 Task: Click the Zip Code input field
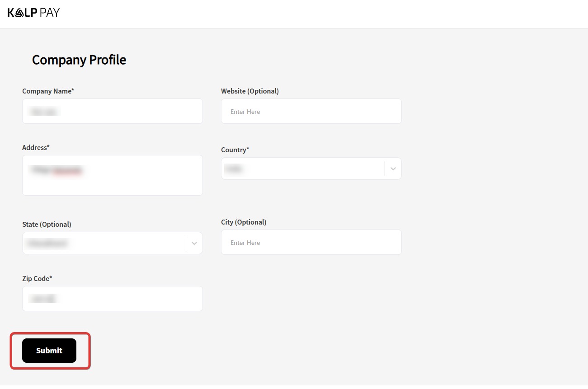112,299
